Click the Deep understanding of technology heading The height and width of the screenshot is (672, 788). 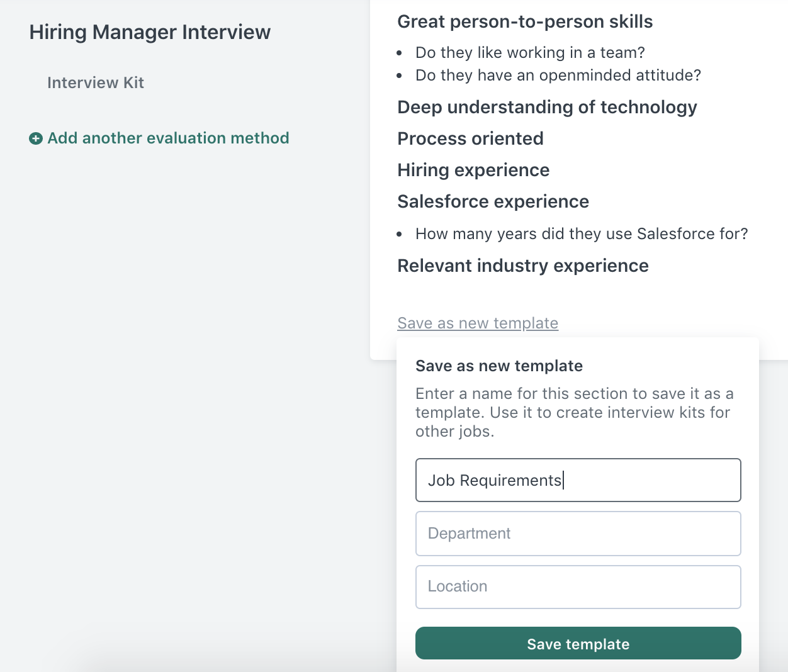click(x=547, y=107)
